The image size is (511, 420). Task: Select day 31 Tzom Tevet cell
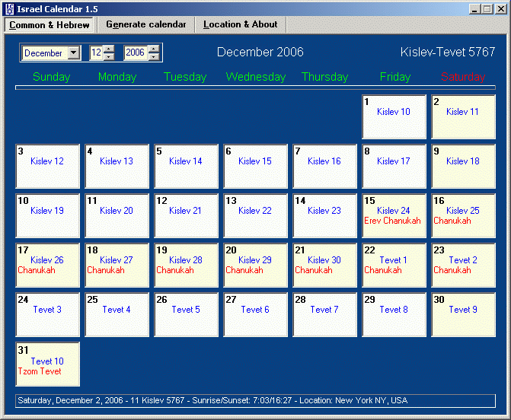[x=47, y=364]
